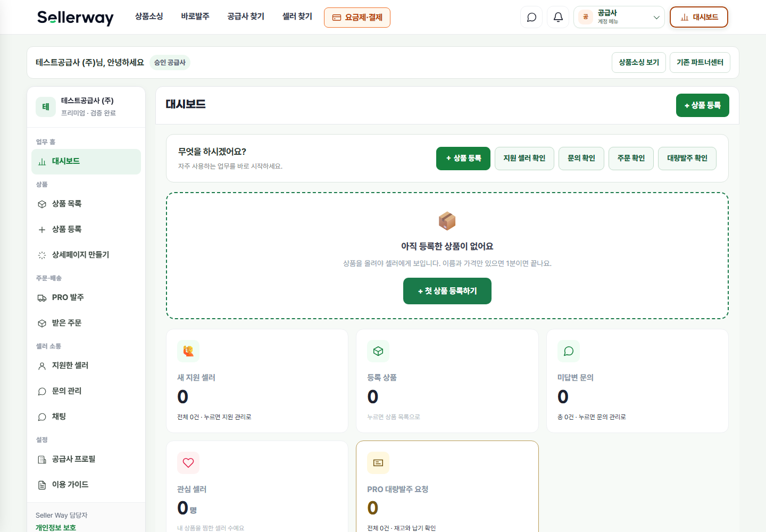Open 지원한 셀러 in sidebar
This screenshot has width=766, height=532.
click(x=86, y=365)
